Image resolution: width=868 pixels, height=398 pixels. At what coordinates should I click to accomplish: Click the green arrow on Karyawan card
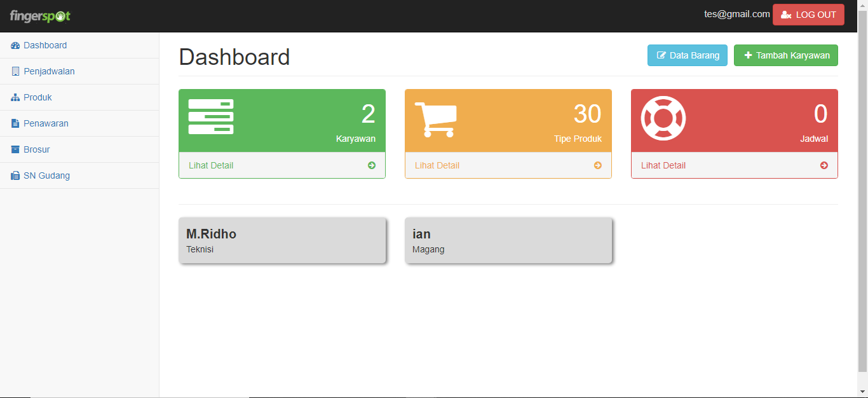tap(372, 165)
